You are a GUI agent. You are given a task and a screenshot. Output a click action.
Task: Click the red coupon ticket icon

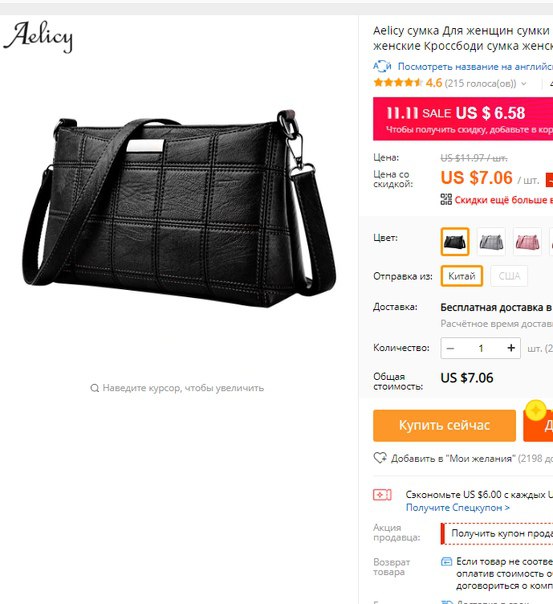(x=382, y=494)
